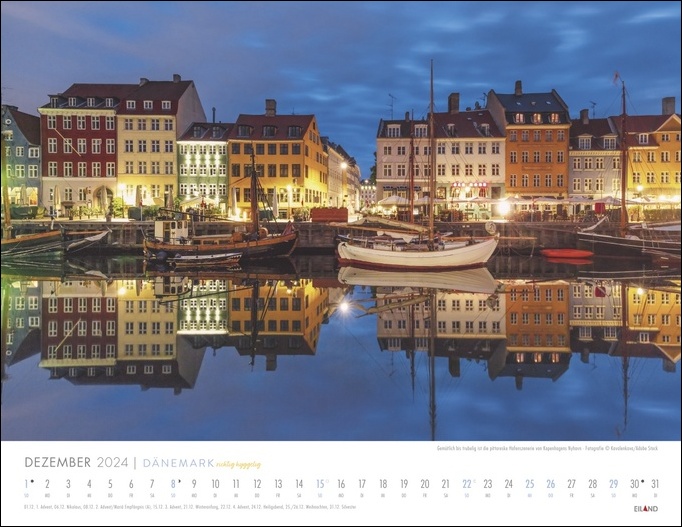Click the holiday notes line beneath the dates

coord(190,507)
